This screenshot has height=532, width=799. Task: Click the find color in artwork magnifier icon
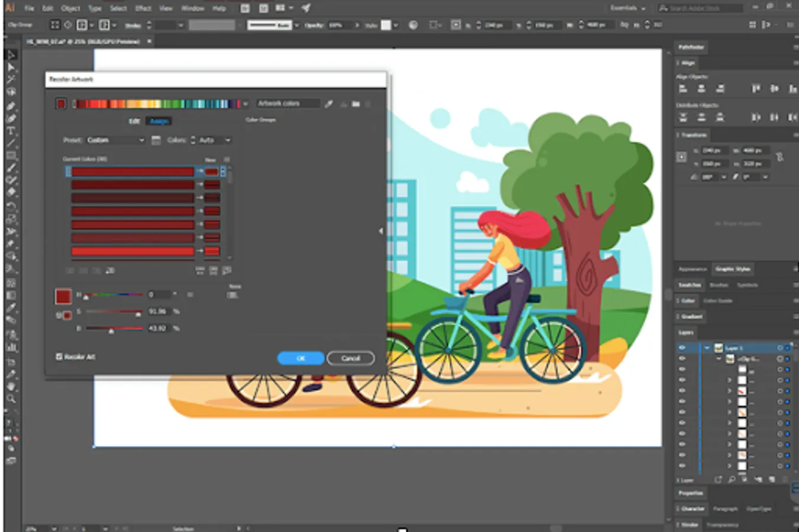pos(227,271)
